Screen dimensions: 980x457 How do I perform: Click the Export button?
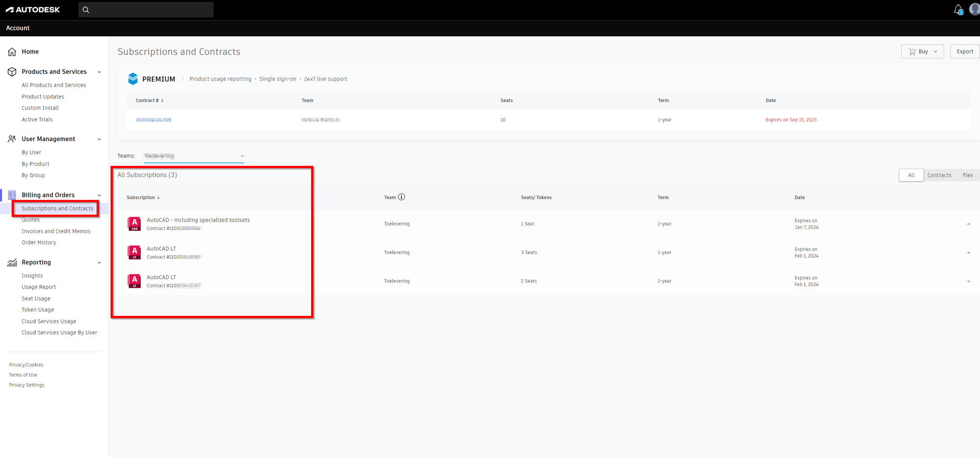(965, 51)
